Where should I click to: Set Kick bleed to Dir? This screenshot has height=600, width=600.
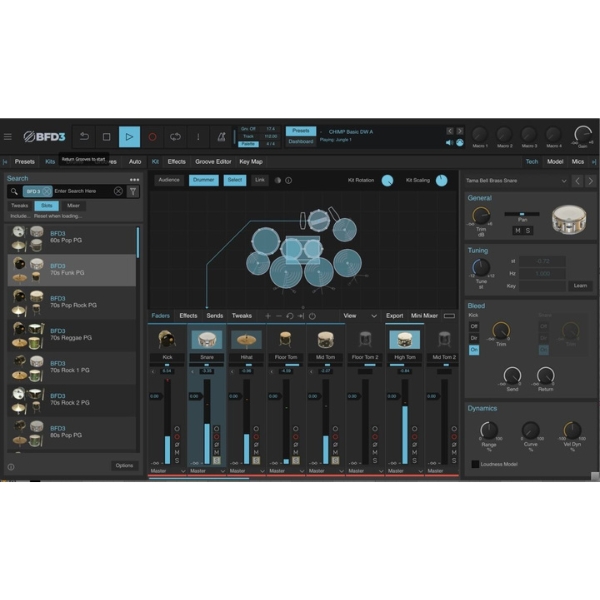coord(474,338)
